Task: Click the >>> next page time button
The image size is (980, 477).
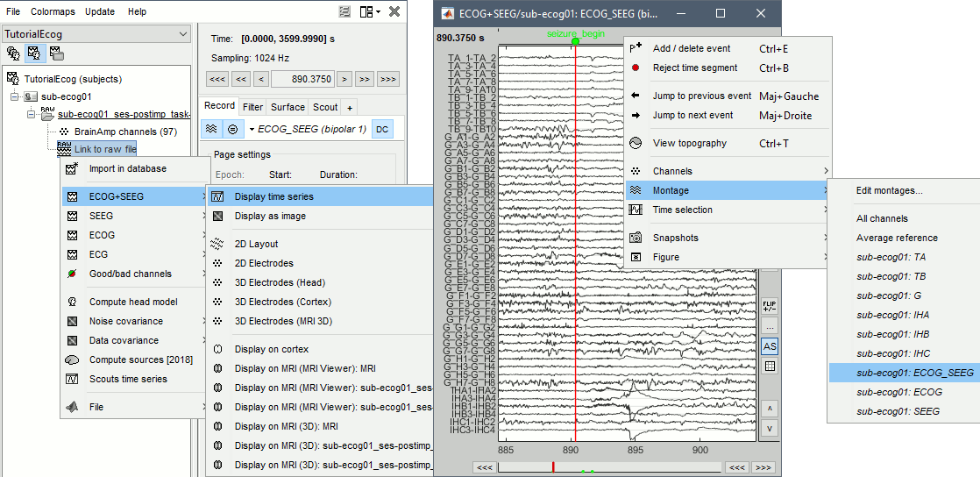Action: coord(387,79)
